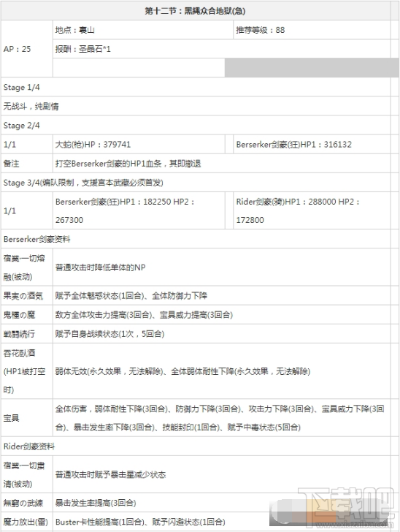Click the 果実の酒気 skill name

26,295
